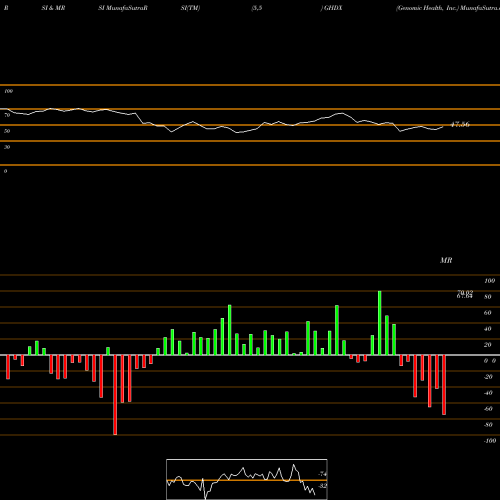Click the deepest red MR bar reaching -100
The image size is (500, 500).
(115, 395)
